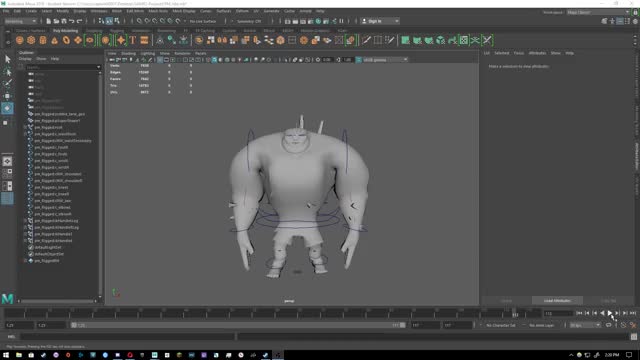The height and width of the screenshot is (360, 640).
Task: Open the Symmetry Off dropdown
Action: pos(249,21)
